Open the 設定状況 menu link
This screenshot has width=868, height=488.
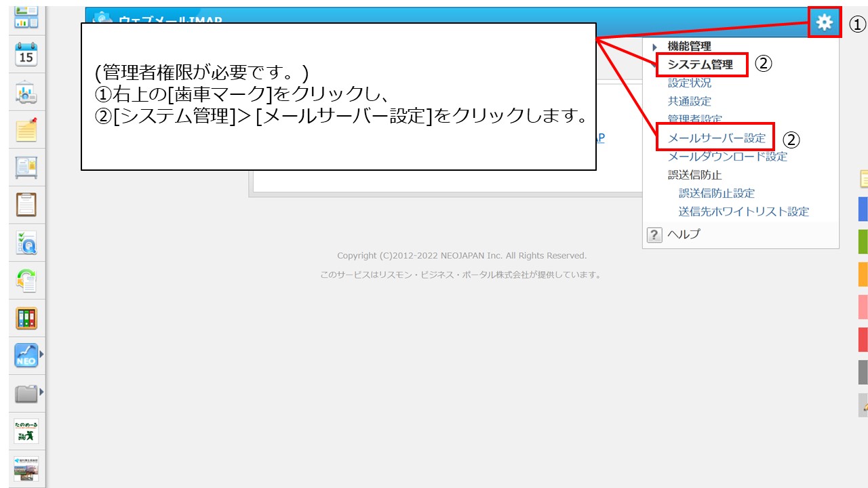690,83
